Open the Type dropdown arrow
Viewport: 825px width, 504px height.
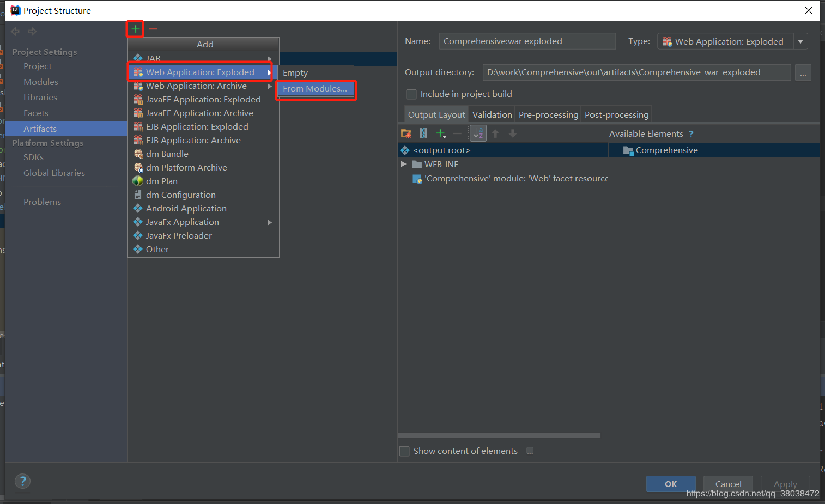[800, 41]
